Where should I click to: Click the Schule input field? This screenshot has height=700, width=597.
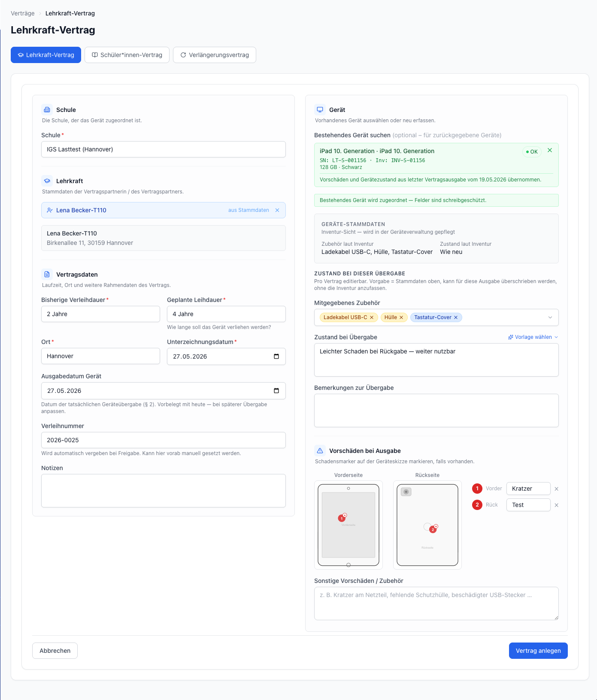point(164,149)
